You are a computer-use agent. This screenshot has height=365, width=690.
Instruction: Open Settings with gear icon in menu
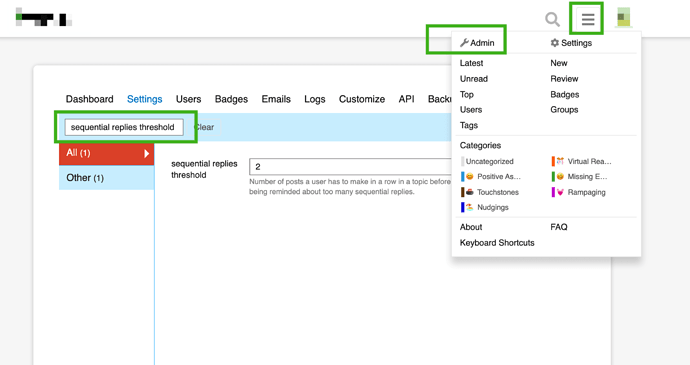click(x=571, y=43)
